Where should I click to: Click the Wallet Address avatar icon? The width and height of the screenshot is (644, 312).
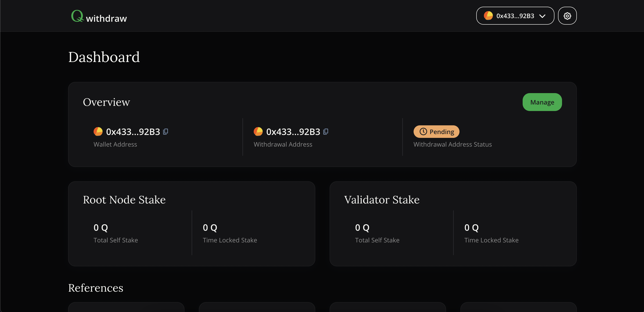click(x=98, y=131)
